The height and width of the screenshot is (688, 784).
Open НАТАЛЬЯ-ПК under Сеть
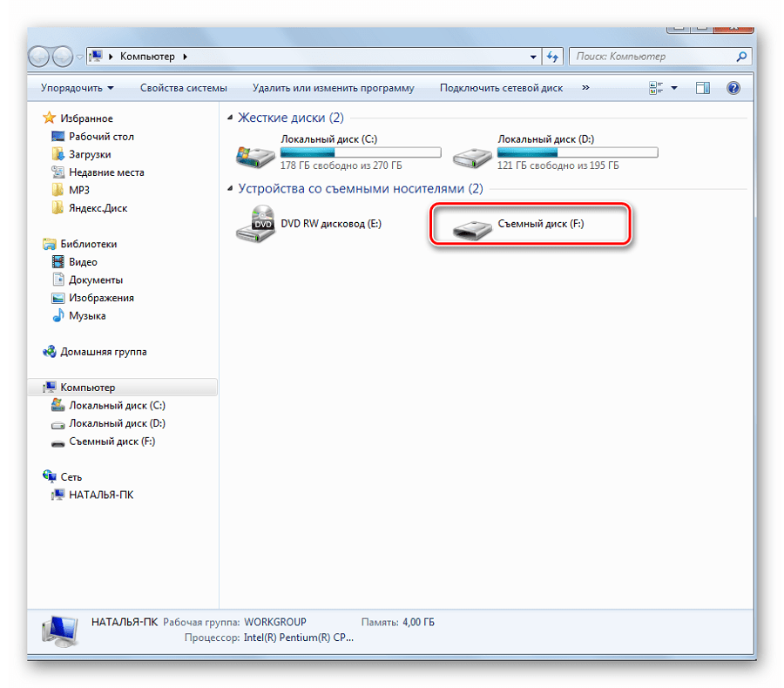point(101,495)
